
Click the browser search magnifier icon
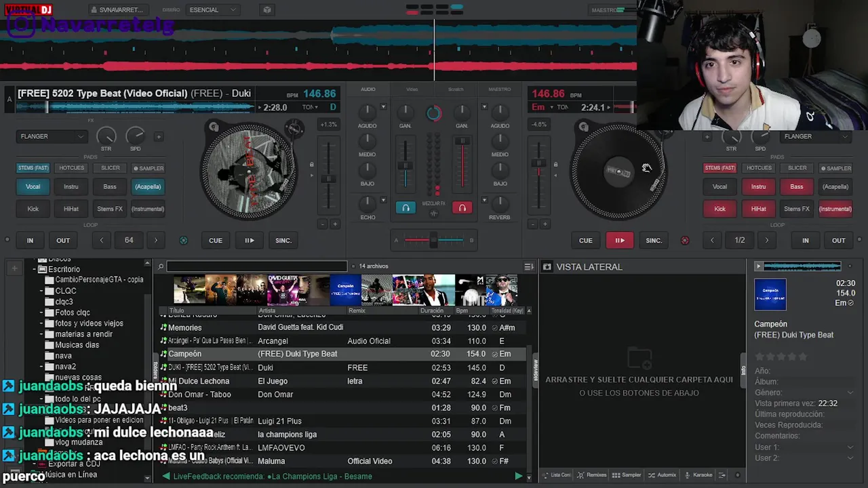161,266
